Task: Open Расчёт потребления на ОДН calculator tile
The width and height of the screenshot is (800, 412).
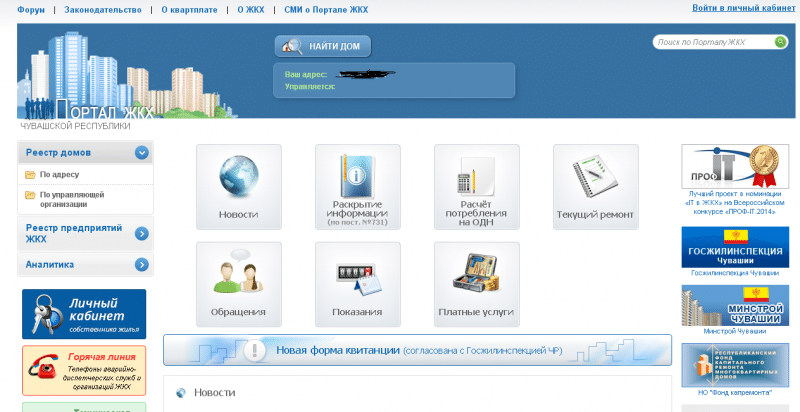Action: pos(476,187)
